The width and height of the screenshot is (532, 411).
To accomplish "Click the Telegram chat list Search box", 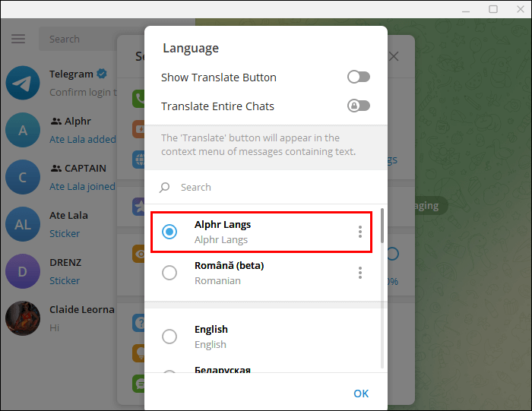I will (78, 39).
